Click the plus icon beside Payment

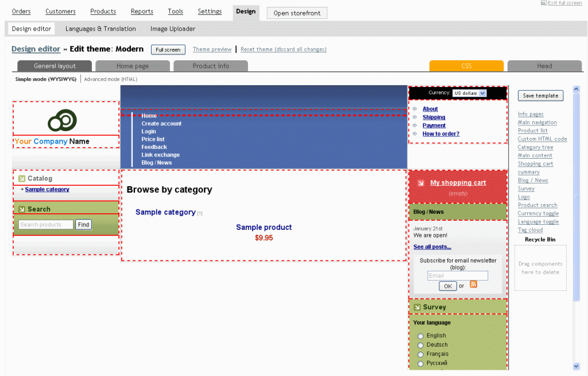tap(415, 125)
